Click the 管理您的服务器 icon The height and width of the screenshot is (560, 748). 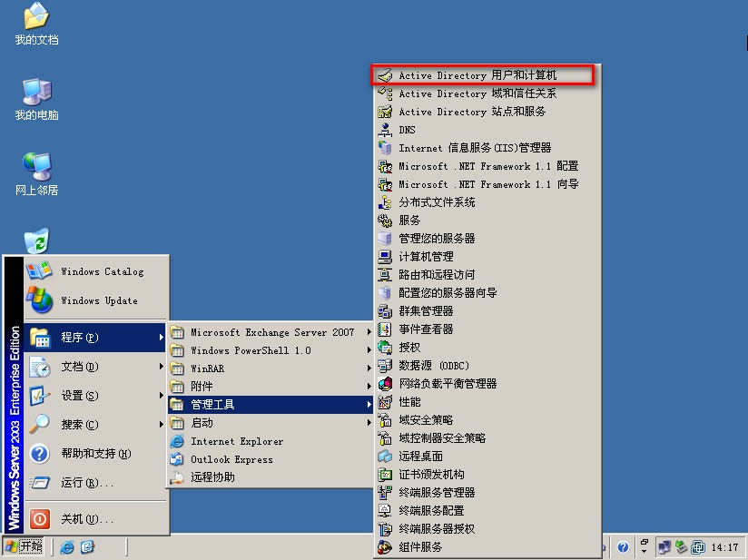pyautogui.click(x=385, y=239)
